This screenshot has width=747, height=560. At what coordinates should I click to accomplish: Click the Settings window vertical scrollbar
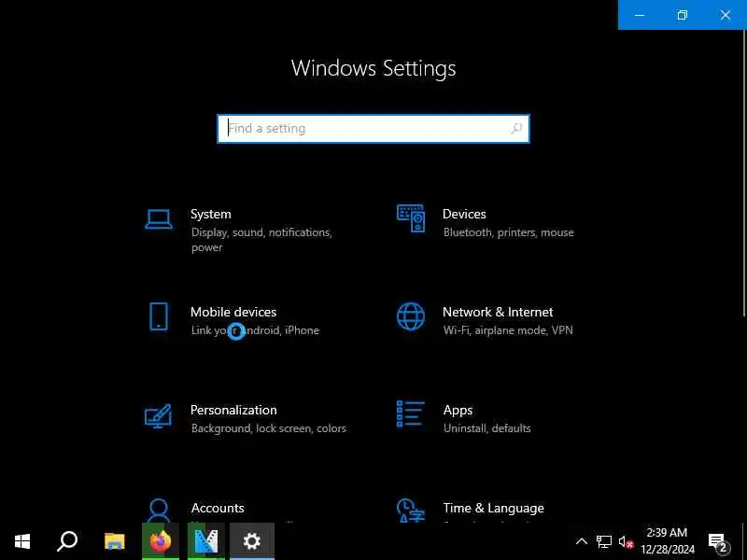(744, 174)
